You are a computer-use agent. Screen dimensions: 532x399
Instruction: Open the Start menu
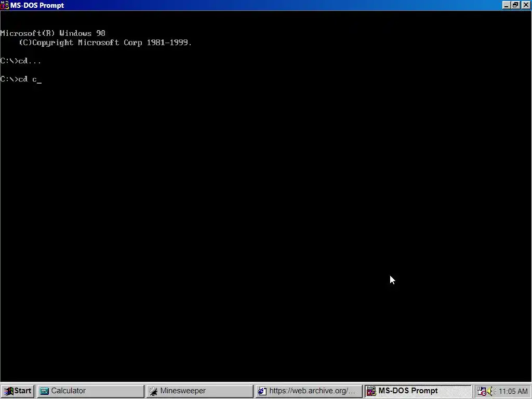coord(17,391)
